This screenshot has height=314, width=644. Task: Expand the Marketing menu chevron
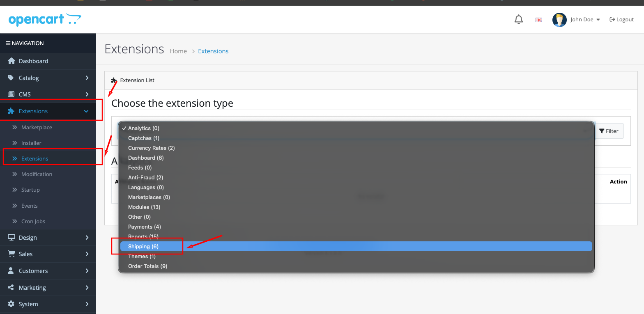[x=87, y=288]
